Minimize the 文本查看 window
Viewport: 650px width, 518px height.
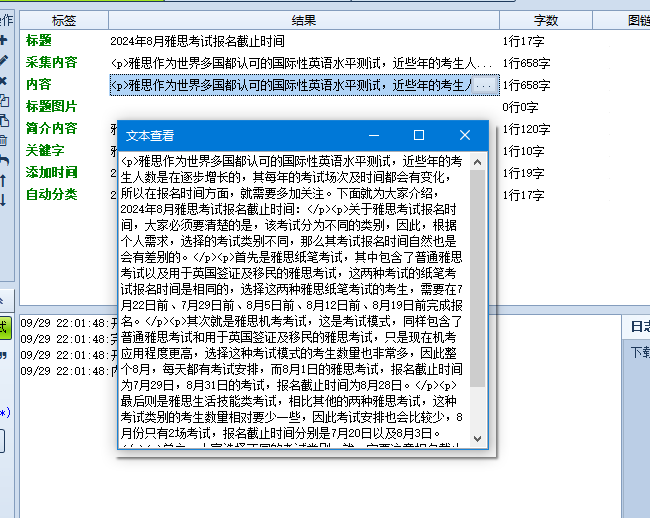tap(374, 136)
